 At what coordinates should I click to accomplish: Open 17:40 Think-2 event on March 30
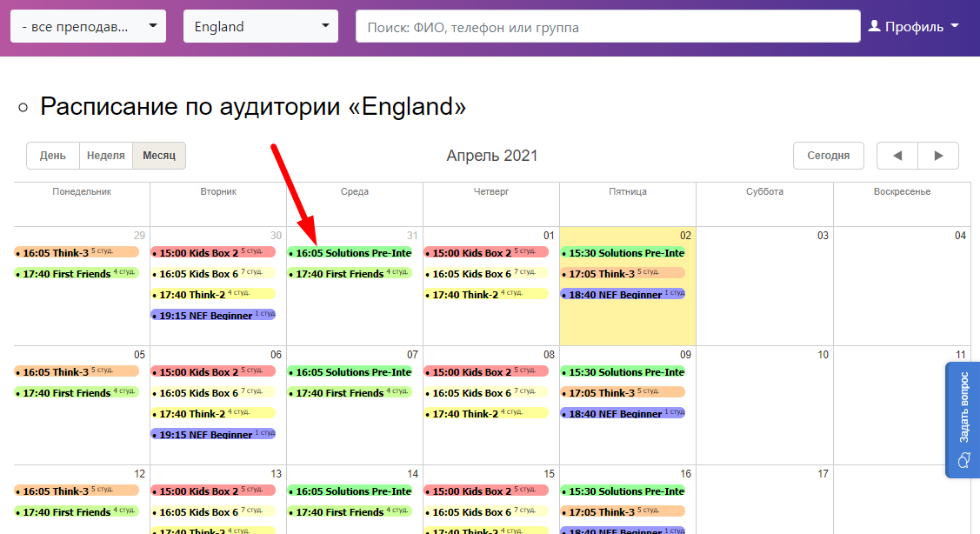click(x=213, y=294)
